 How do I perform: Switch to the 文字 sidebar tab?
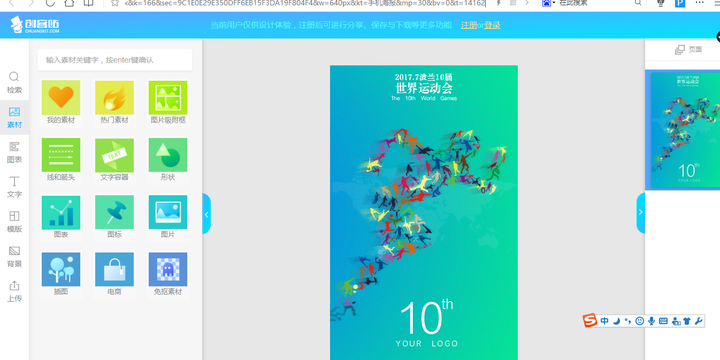[x=14, y=187]
